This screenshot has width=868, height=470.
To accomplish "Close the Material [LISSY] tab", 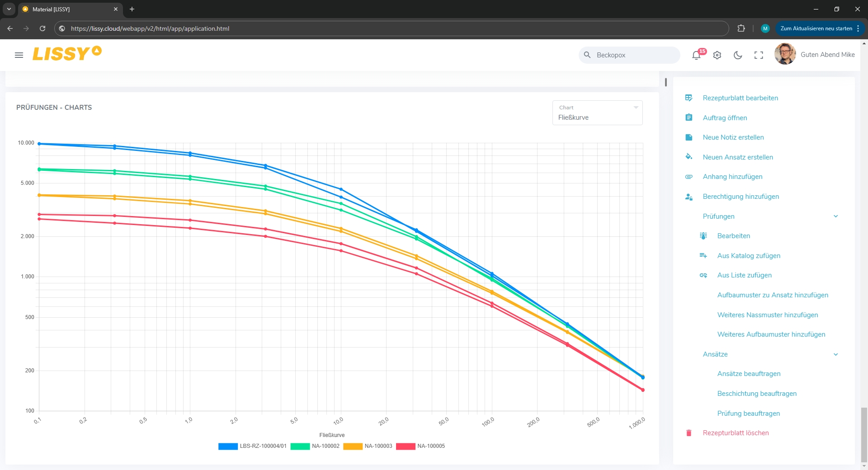I will (116, 9).
